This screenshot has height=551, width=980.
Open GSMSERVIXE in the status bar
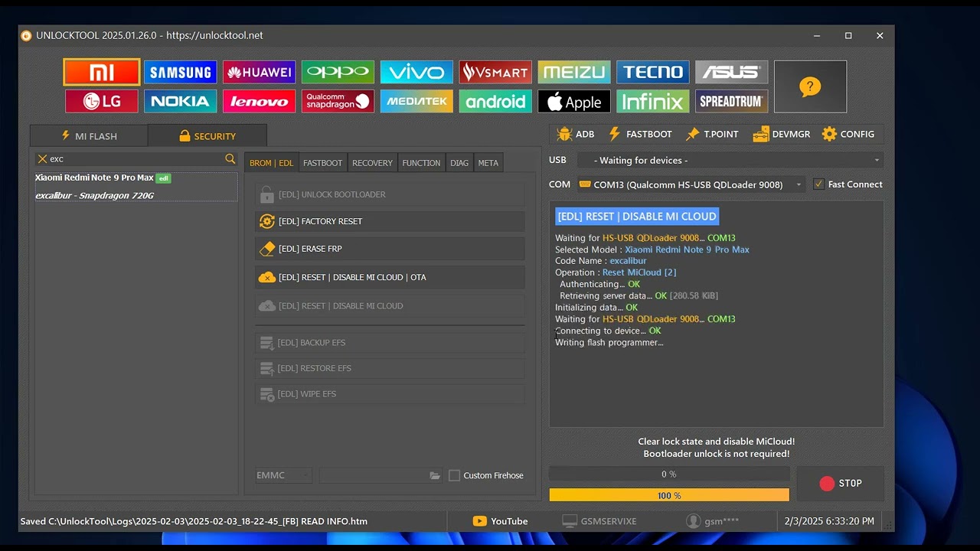pos(599,521)
